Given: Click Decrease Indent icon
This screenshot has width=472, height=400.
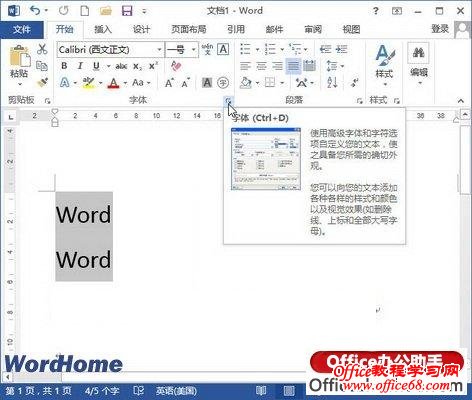Looking at the screenshot, I should click(325, 49).
